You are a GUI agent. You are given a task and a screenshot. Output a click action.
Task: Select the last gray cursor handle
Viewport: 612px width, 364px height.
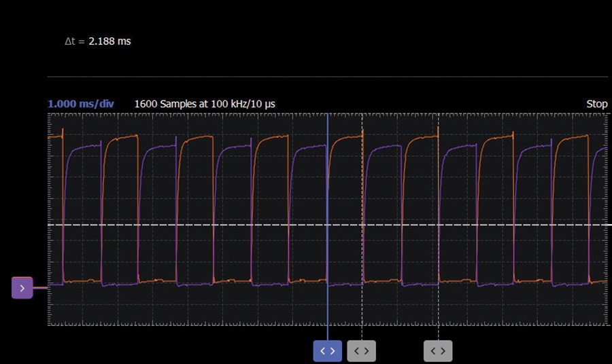click(x=438, y=350)
